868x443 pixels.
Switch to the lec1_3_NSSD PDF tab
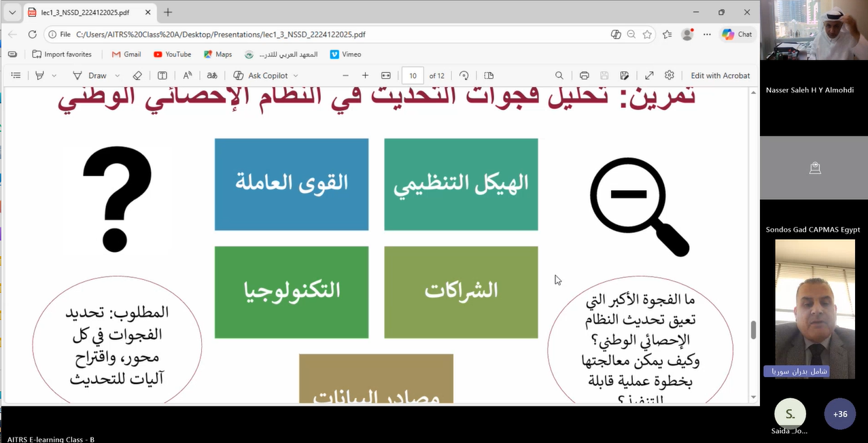pyautogui.click(x=85, y=12)
